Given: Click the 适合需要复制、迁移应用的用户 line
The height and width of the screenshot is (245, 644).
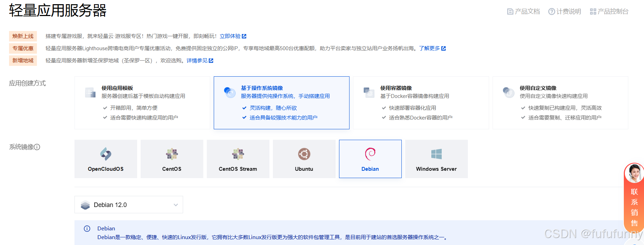Looking at the screenshot, I should click(565, 118).
